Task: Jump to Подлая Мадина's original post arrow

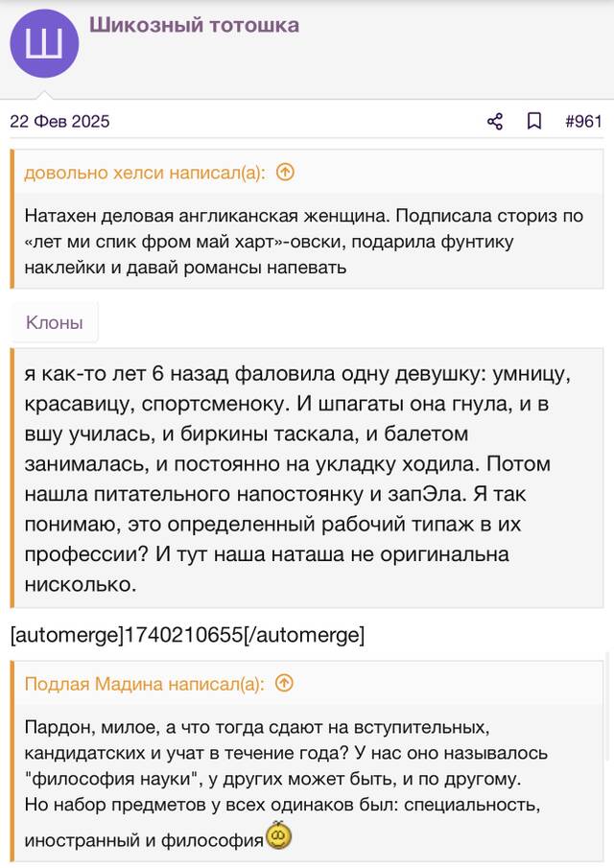Action: tap(284, 684)
